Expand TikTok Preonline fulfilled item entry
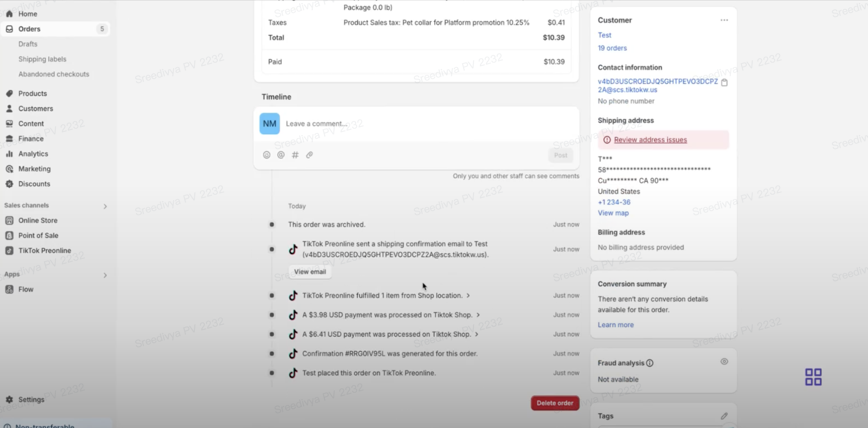The width and height of the screenshot is (868, 428). (x=468, y=296)
